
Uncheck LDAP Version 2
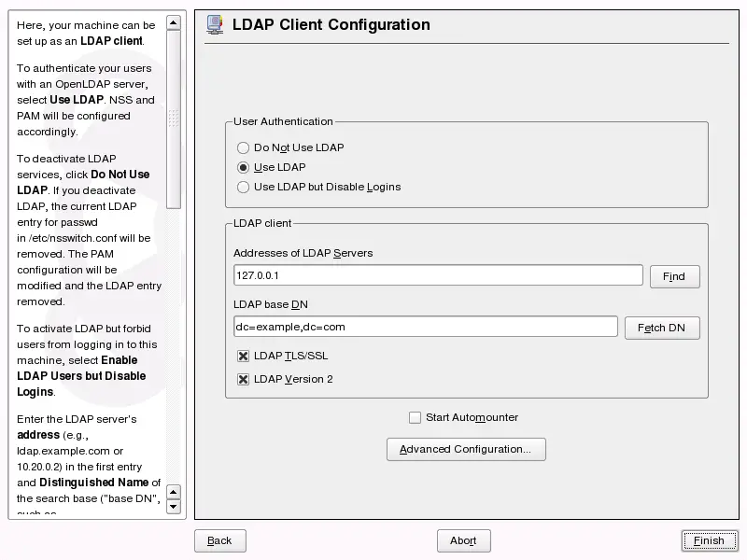pyautogui.click(x=243, y=379)
